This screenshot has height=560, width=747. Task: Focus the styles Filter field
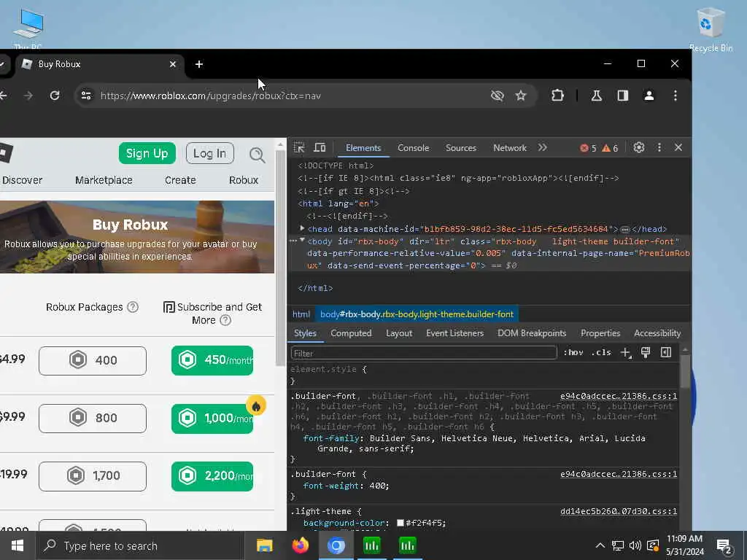[424, 354]
